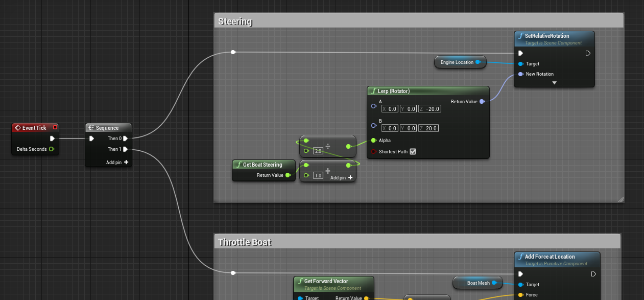Expand SetRelativeRotation advanced pins arrow
This screenshot has width=644, height=300.
554,83
